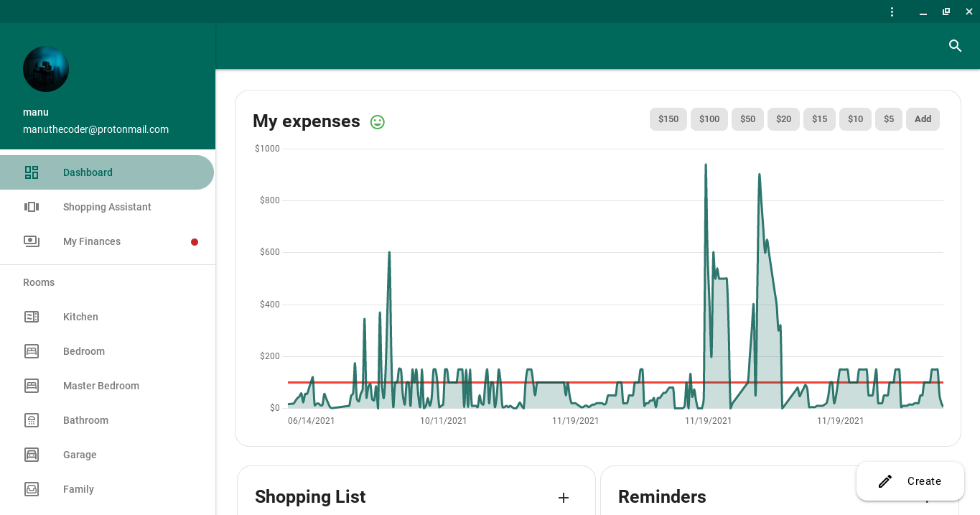Open Shopping Assistant from sidebar
The width and height of the screenshot is (980, 515).
pos(107,207)
